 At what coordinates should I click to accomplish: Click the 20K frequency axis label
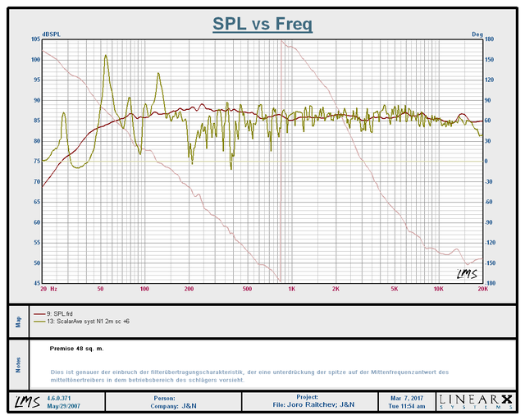click(483, 289)
